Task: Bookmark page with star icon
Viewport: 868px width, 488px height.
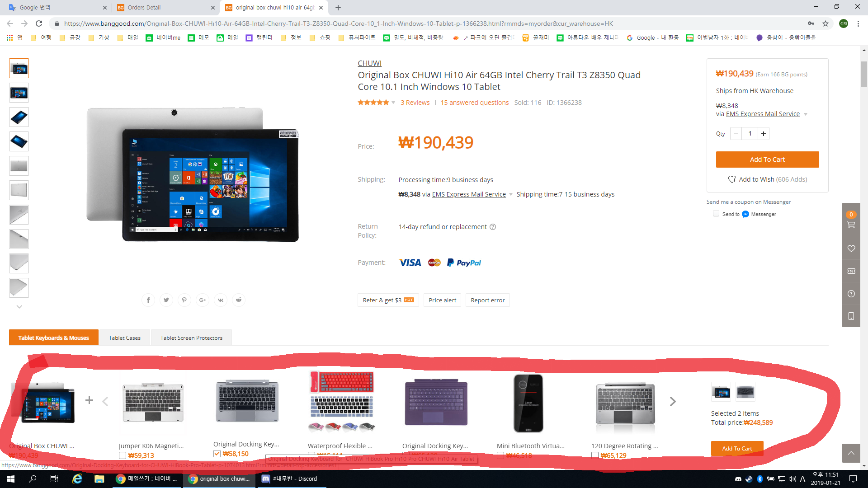Action: coord(826,23)
